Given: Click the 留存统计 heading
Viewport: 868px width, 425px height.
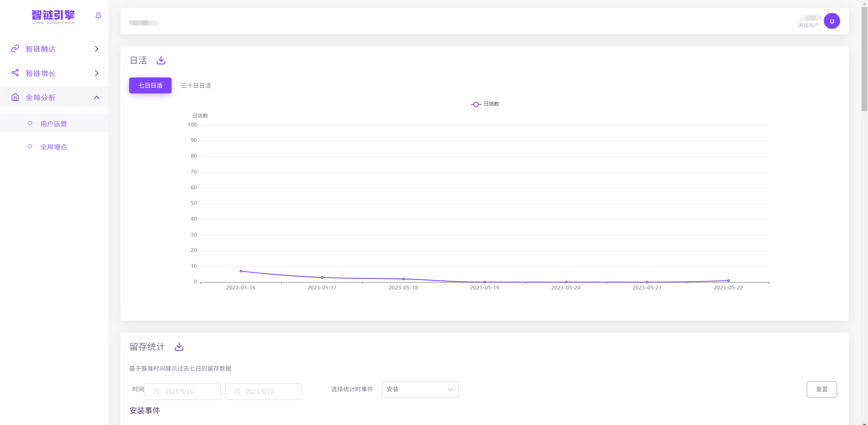Looking at the screenshot, I should tap(147, 347).
